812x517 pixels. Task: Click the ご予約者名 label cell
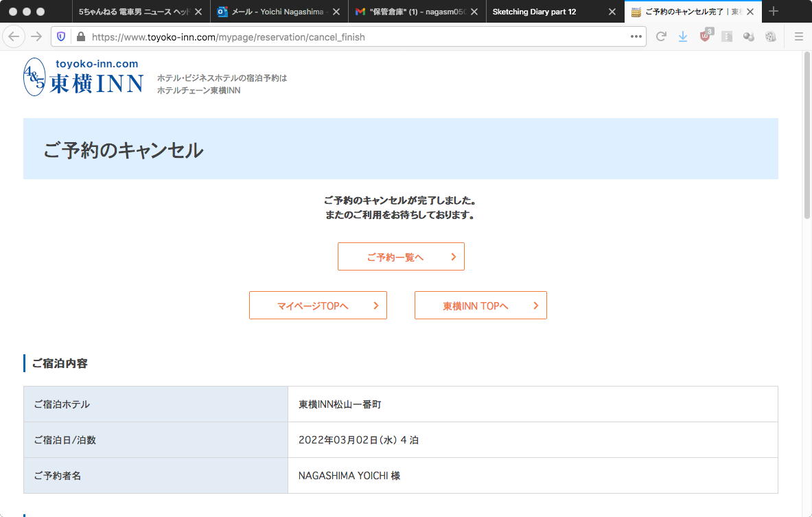[x=155, y=476]
